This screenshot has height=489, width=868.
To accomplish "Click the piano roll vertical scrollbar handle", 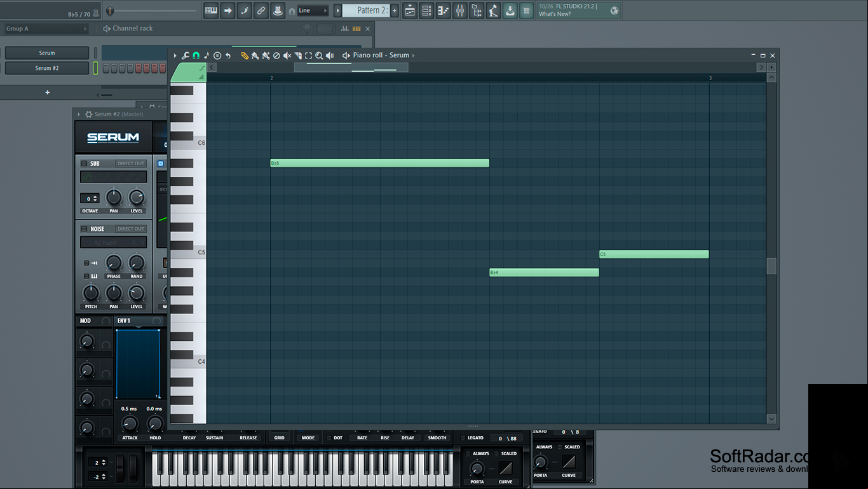I will coord(771,266).
